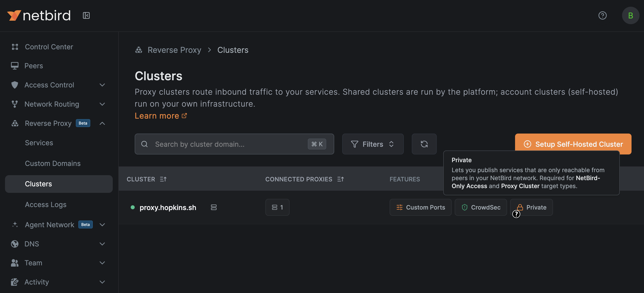Expand the Activity section chevron
This screenshot has width=644, height=293.
pyautogui.click(x=102, y=282)
